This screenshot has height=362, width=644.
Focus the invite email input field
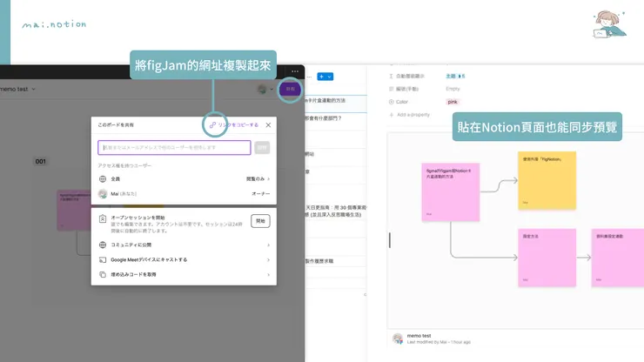pyautogui.click(x=174, y=148)
